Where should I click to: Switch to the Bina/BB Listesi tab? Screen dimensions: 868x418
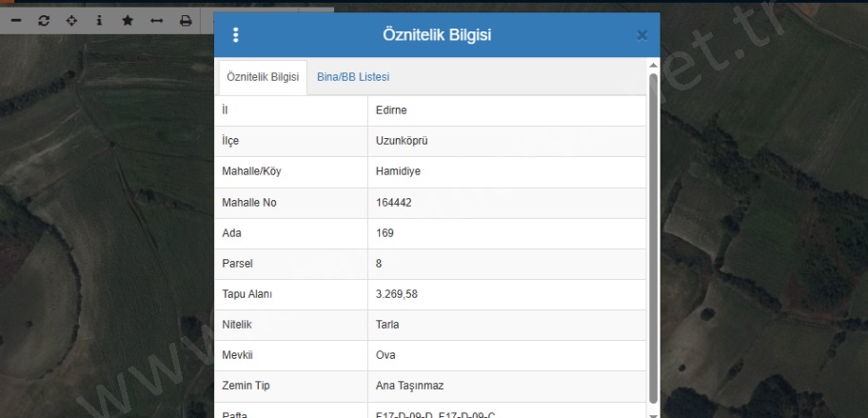point(353,77)
